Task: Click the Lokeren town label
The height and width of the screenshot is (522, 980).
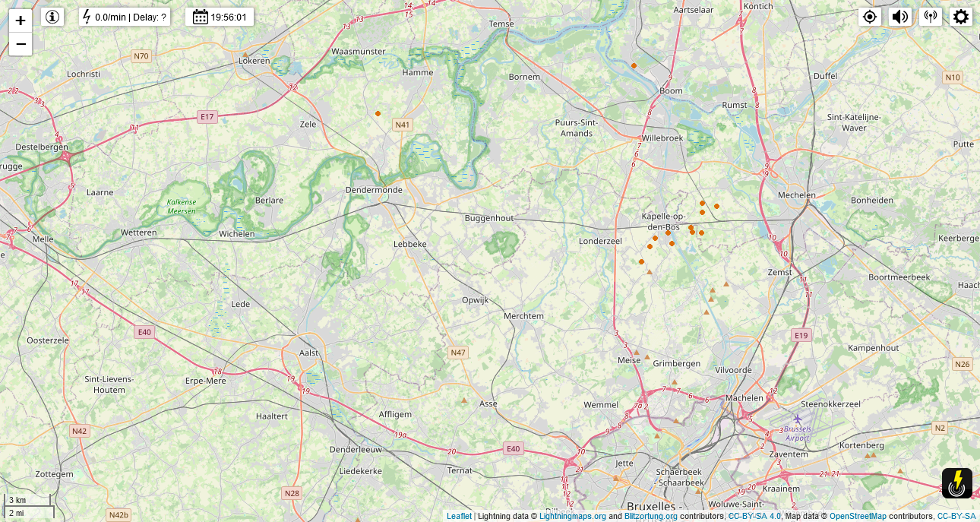Action: pyautogui.click(x=254, y=60)
